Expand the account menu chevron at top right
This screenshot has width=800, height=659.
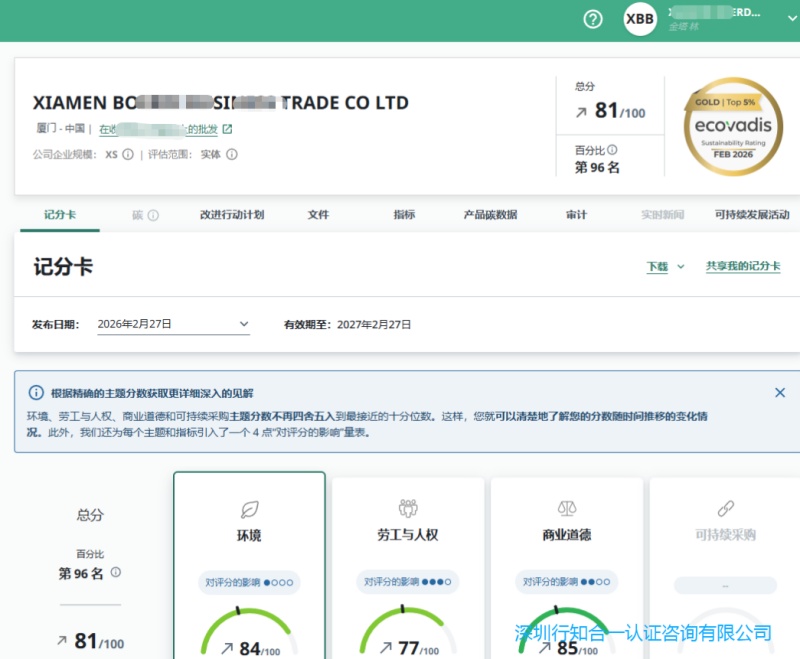[x=792, y=18]
